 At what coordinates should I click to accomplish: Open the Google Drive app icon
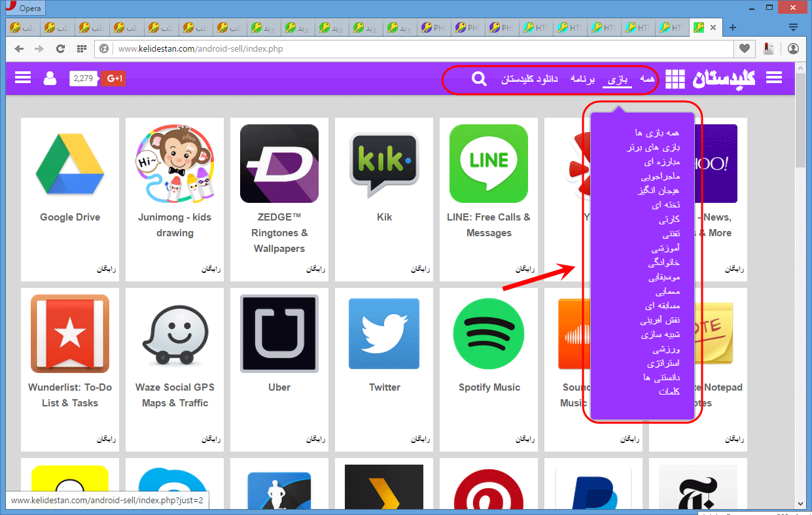pyautogui.click(x=70, y=164)
